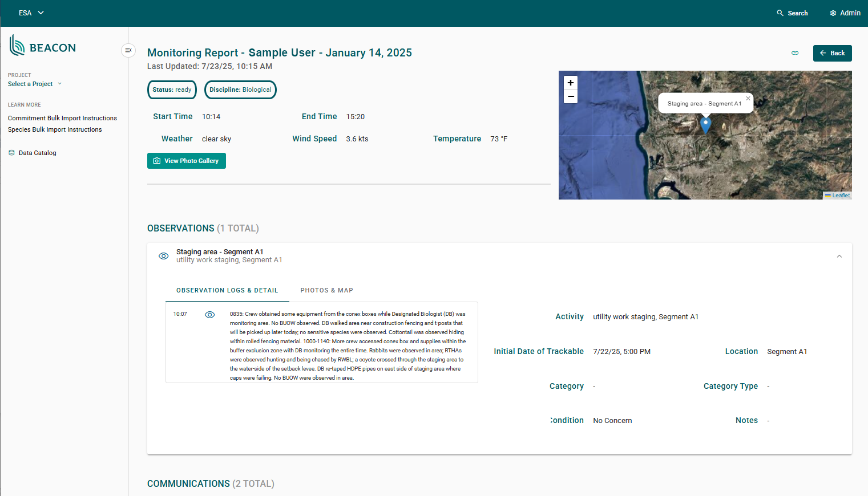Open the Select a Project dropdown
Image resolution: width=868 pixels, height=496 pixels.
click(35, 84)
